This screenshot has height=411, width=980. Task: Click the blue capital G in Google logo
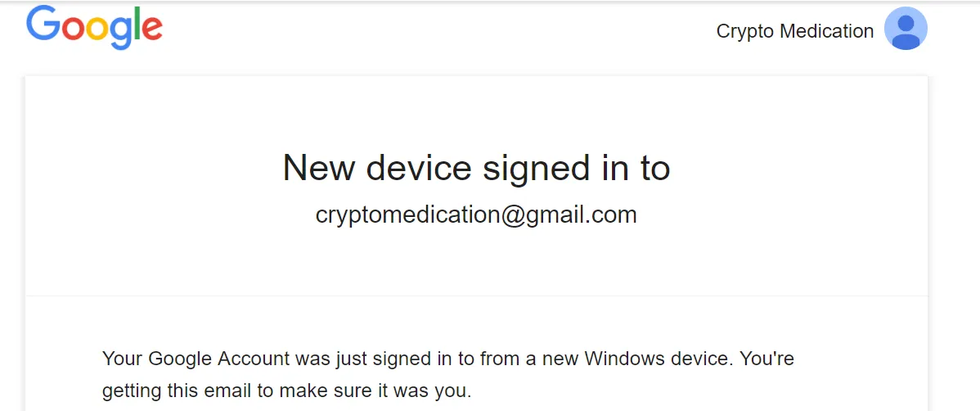pyautogui.click(x=43, y=24)
